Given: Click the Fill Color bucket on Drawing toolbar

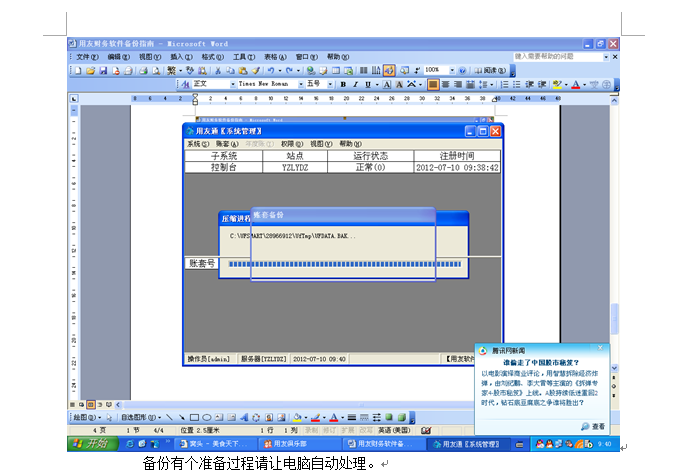Looking at the screenshot, I should (x=297, y=418).
